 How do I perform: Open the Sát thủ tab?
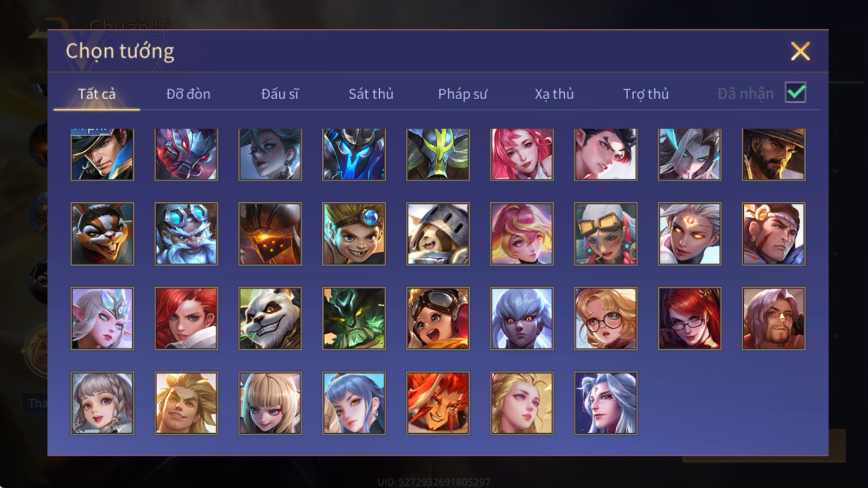point(371,94)
